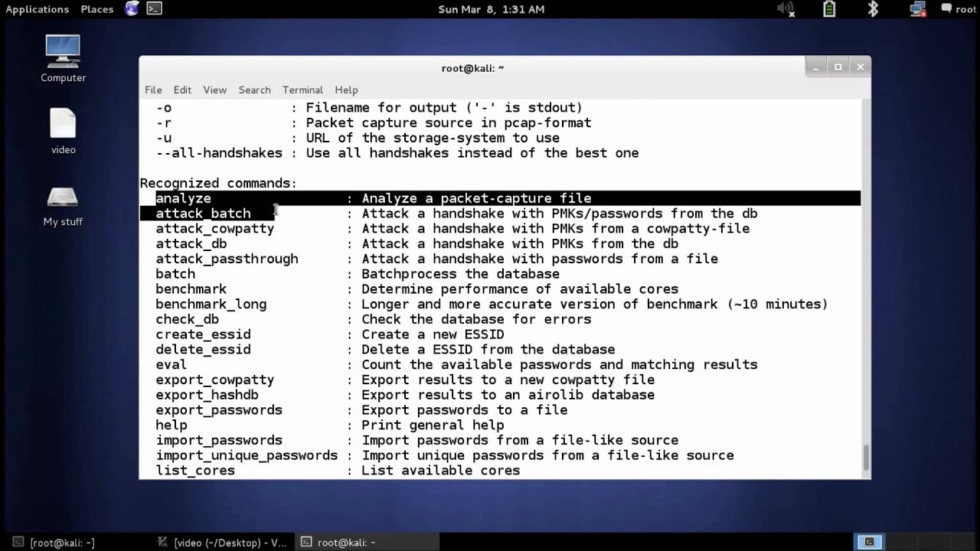Screen dimensions: 980x551
Task: Click 'Print general help' description
Action: 433,425
